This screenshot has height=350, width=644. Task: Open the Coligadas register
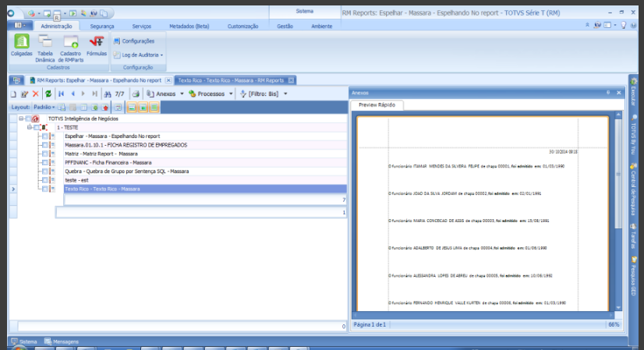[x=21, y=45]
